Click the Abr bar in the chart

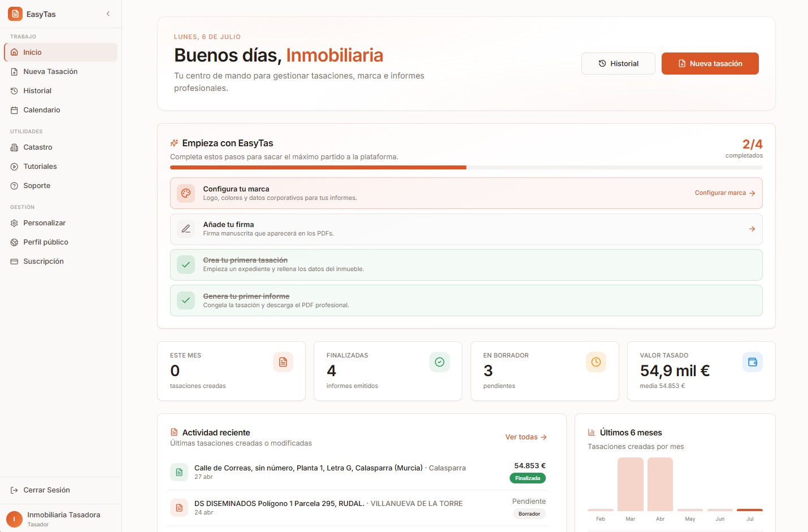[x=660, y=485]
